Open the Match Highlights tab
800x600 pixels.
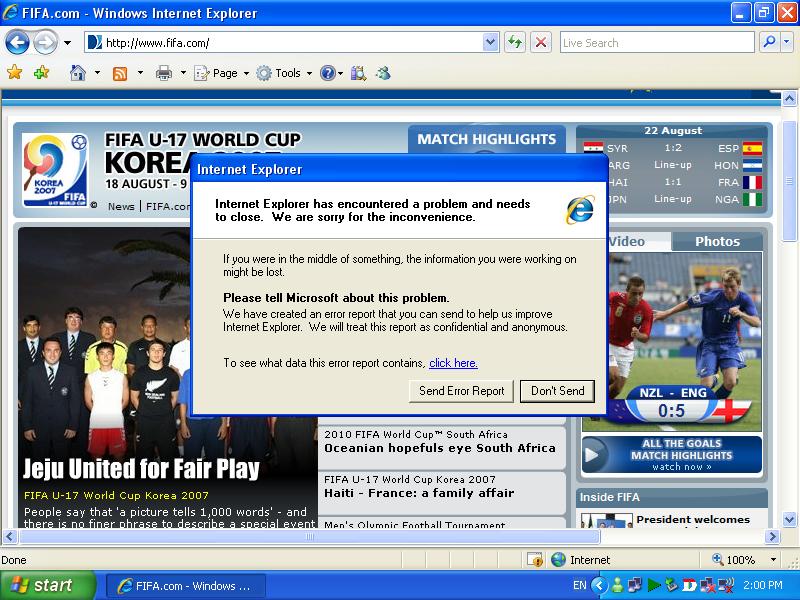pyautogui.click(x=487, y=139)
